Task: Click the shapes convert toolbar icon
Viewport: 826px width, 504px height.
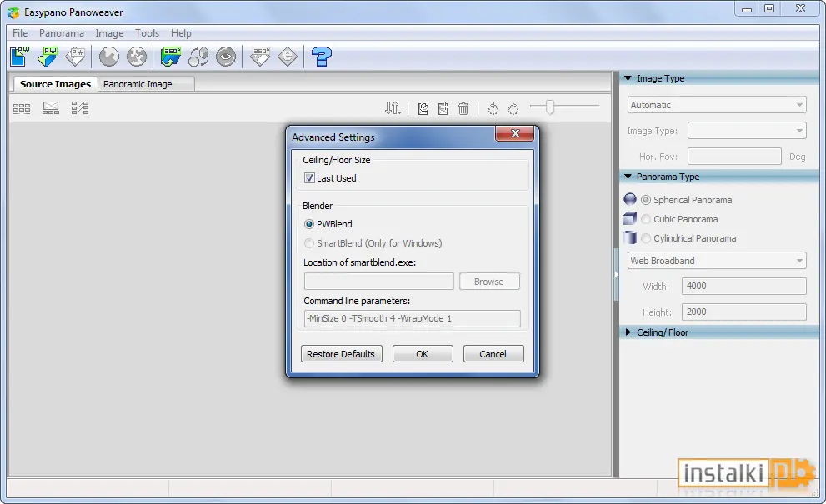Action: 198,57
